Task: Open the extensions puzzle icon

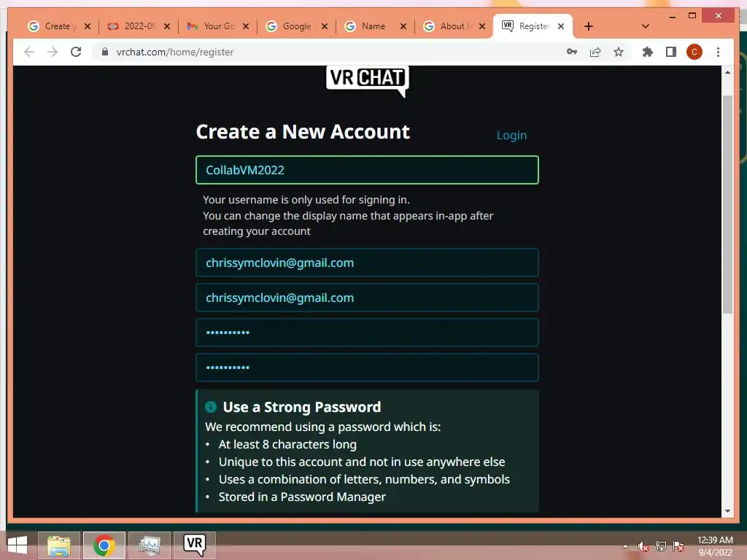Action: pos(648,52)
